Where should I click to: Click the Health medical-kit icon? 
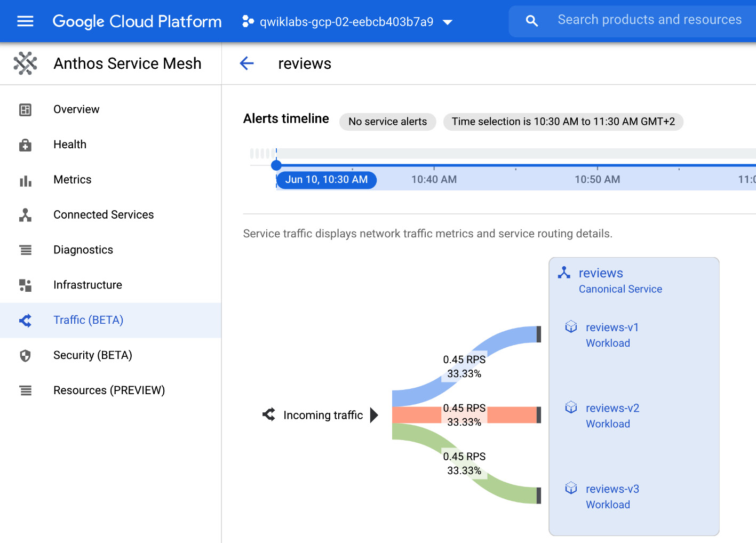(x=25, y=145)
